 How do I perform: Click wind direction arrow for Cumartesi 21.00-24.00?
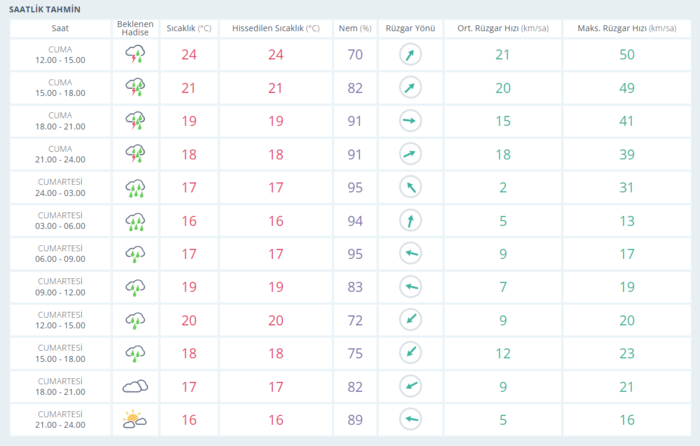click(x=408, y=419)
